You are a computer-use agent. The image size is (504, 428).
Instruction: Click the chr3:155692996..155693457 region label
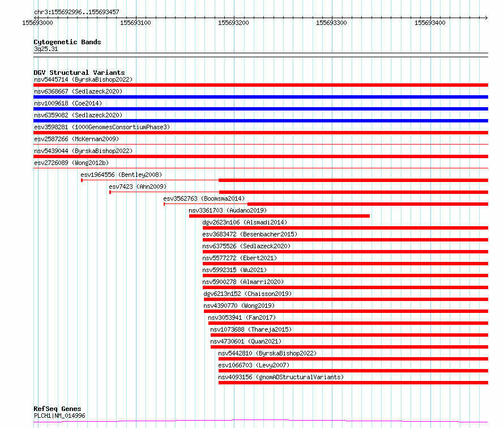tap(76, 12)
